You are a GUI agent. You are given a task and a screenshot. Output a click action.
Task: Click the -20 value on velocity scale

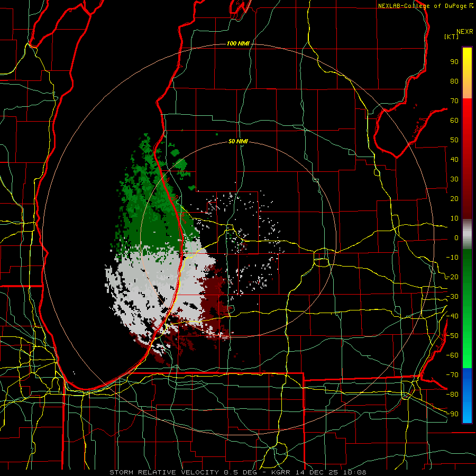(452, 277)
